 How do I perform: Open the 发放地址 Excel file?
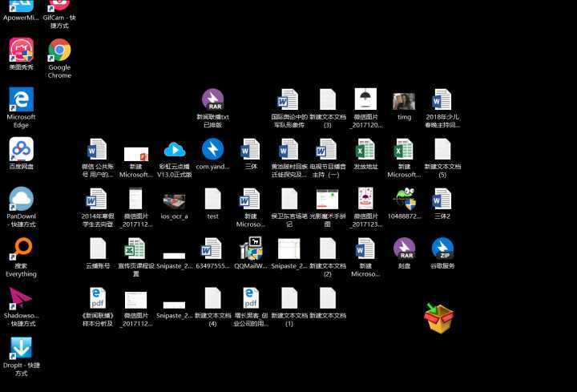365,149
